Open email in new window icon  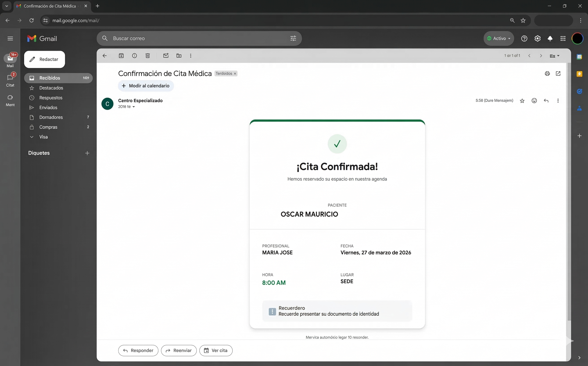click(x=558, y=73)
